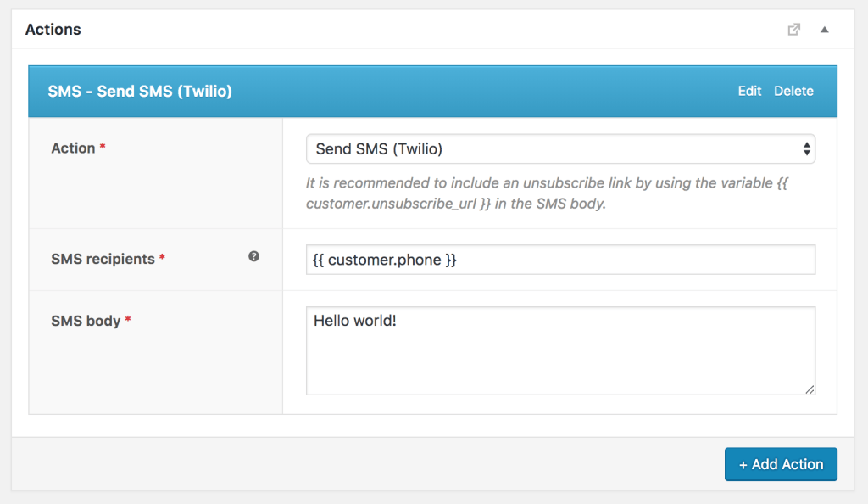Open the Actions panel popout icon

pyautogui.click(x=793, y=29)
